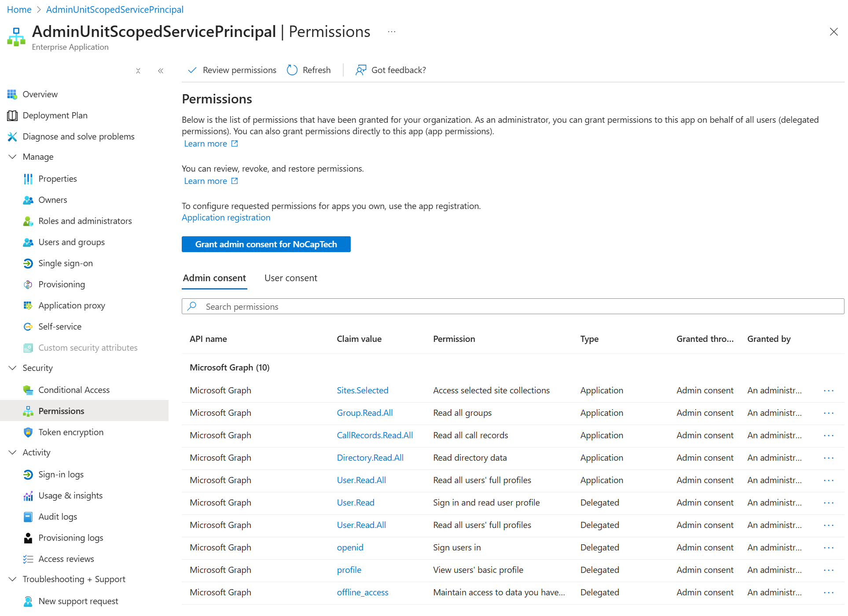Collapse Troubleshooting + Support section
The width and height of the screenshot is (848, 616).
coord(12,579)
